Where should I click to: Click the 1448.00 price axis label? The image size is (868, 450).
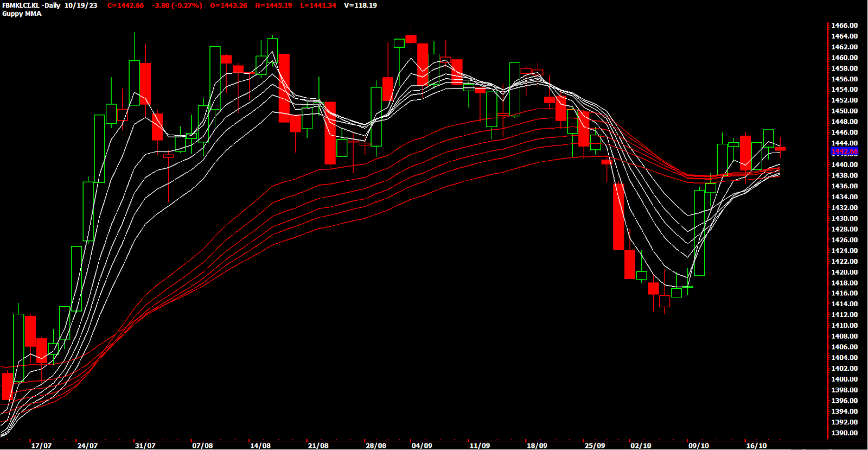tap(844, 122)
